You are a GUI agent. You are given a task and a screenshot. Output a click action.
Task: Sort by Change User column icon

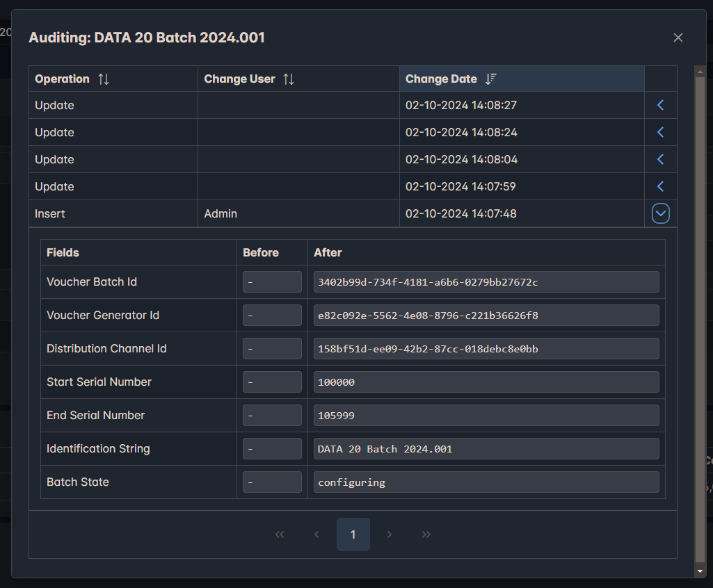pyautogui.click(x=289, y=79)
